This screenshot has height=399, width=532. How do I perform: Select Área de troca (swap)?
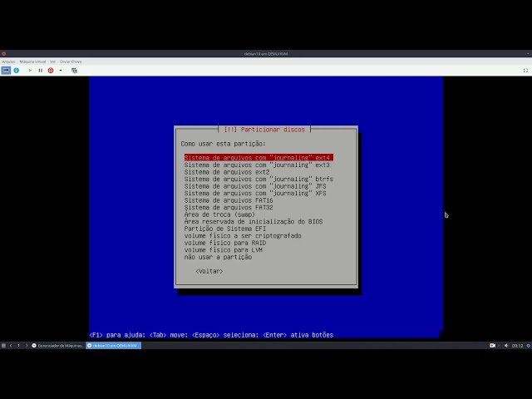point(219,214)
